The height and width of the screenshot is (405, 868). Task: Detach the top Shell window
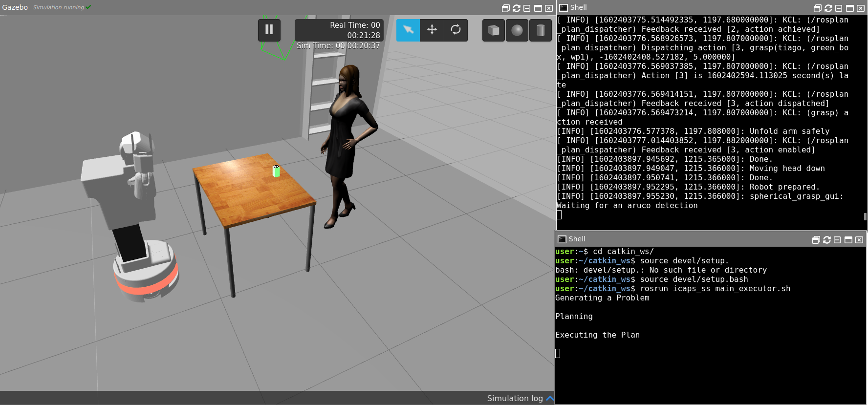tap(818, 8)
